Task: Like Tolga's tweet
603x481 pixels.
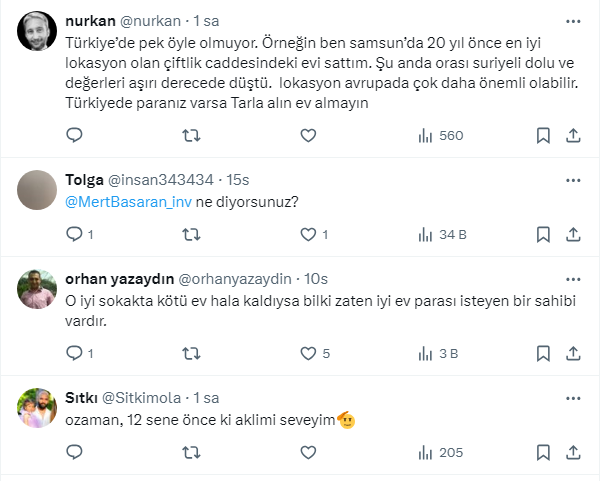Action: tap(307, 235)
